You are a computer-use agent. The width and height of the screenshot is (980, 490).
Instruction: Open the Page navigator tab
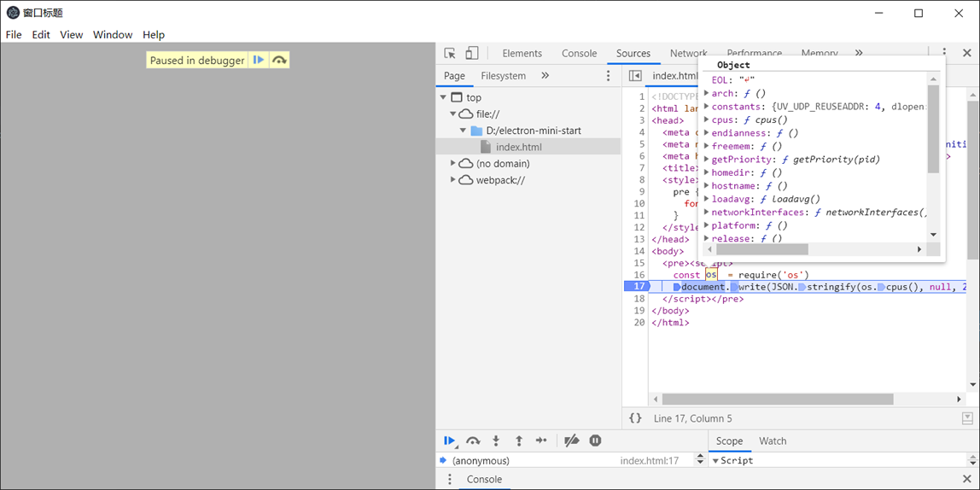tap(454, 76)
